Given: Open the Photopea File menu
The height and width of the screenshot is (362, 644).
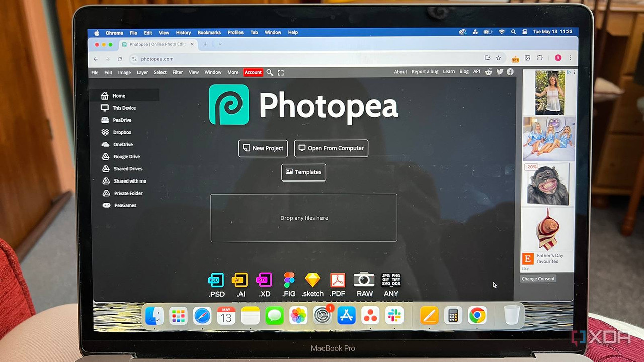Looking at the screenshot, I should click(95, 73).
